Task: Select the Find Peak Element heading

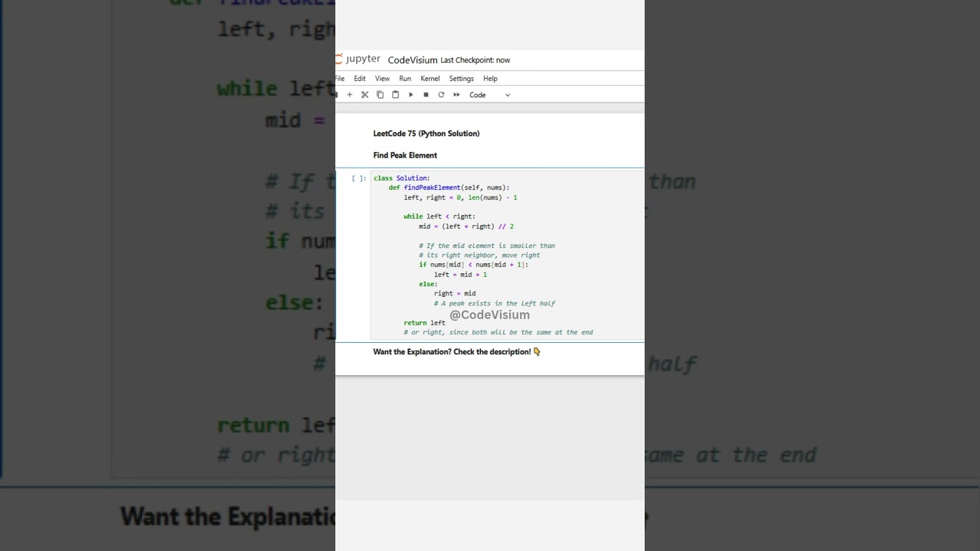Action: tap(405, 155)
